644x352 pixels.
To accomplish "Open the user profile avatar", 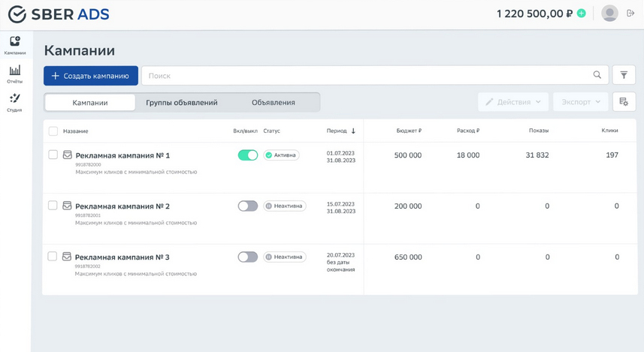I will tap(609, 14).
